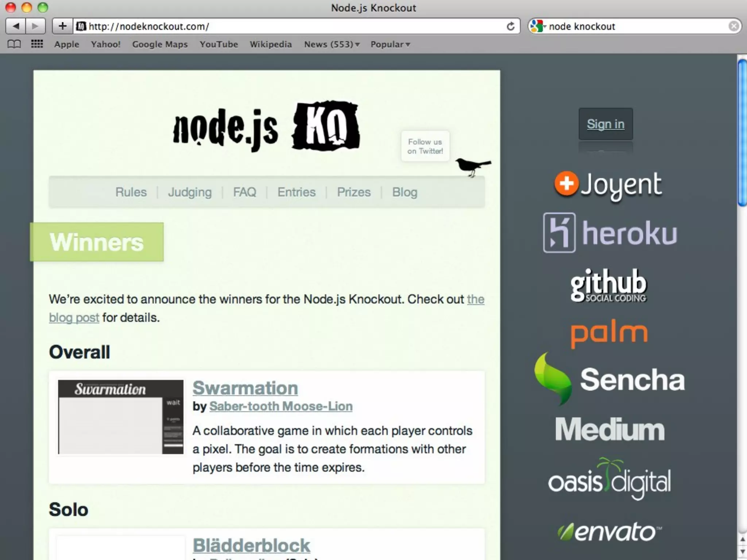Click the Heroku sponsor logo
The image size is (747, 560).
point(610,233)
